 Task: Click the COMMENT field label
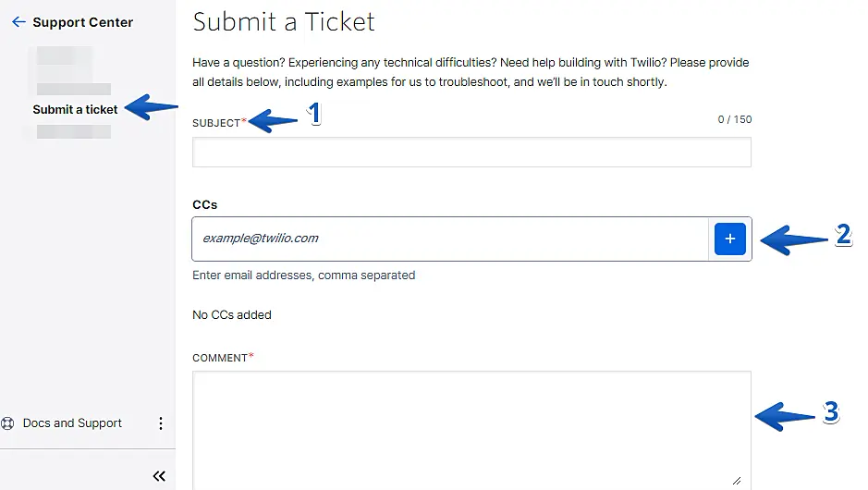(220, 358)
